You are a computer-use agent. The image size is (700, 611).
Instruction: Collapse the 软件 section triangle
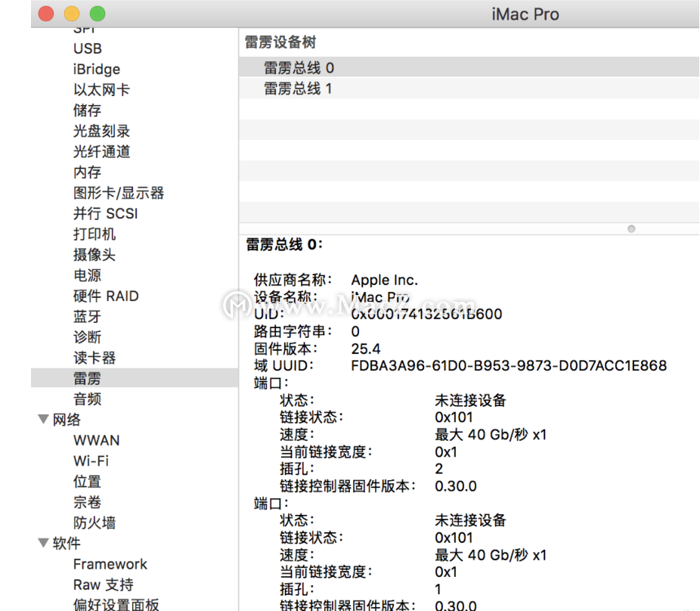[x=43, y=543]
